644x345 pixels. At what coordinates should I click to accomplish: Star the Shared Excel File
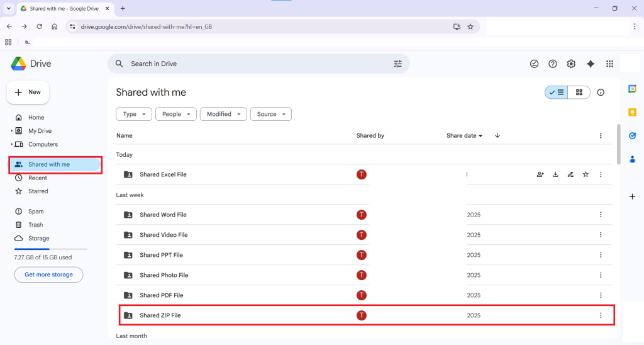(586, 174)
